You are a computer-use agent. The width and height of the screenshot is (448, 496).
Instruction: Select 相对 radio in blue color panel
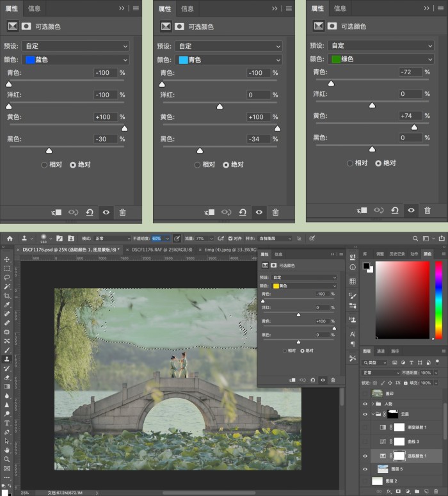tap(44, 165)
